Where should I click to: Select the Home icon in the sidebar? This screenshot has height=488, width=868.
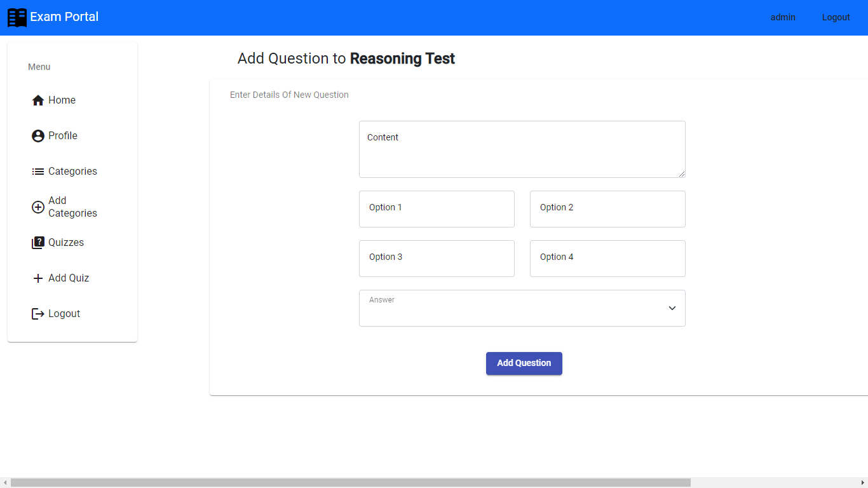(x=37, y=100)
